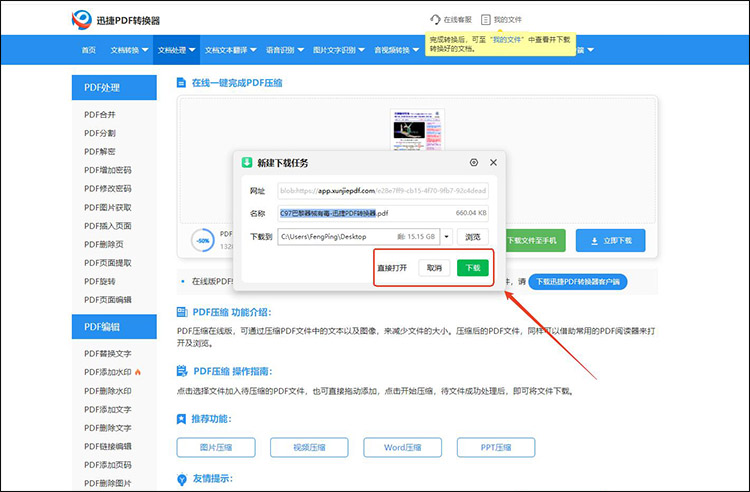Viewport: 750px width, 492px height.
Task: Select PDF解密 in sidebar
Action: (100, 152)
